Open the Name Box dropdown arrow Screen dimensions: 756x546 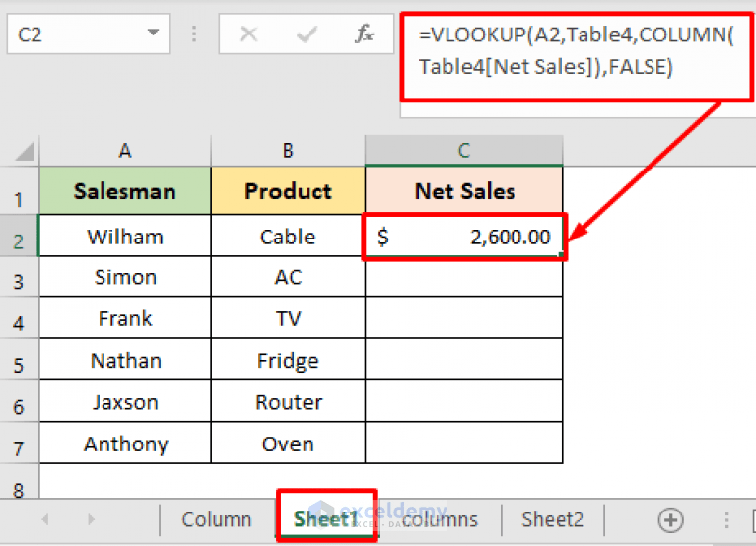click(154, 33)
